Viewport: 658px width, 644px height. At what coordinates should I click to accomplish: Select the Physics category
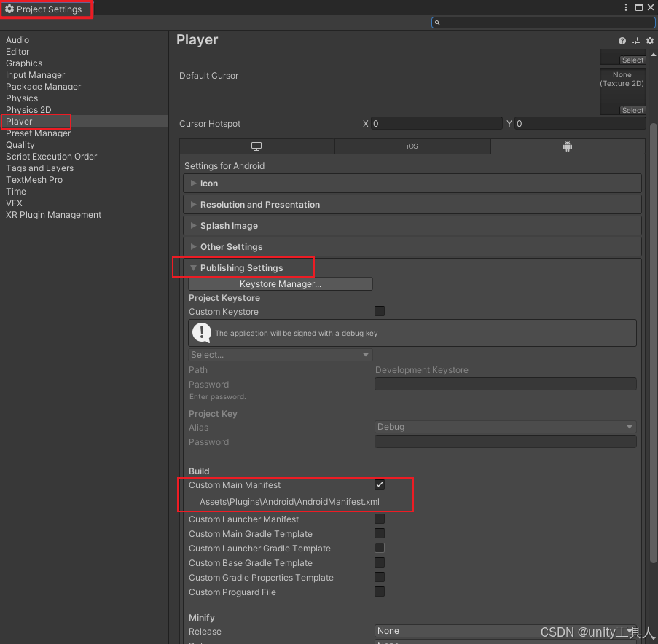pyautogui.click(x=22, y=98)
